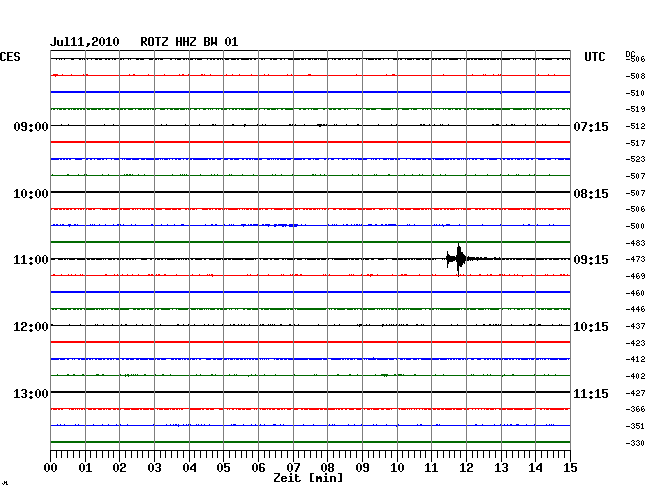This screenshot has width=650, height=494.
Task: Click the date label Jul11,2010
Action: (x=85, y=42)
